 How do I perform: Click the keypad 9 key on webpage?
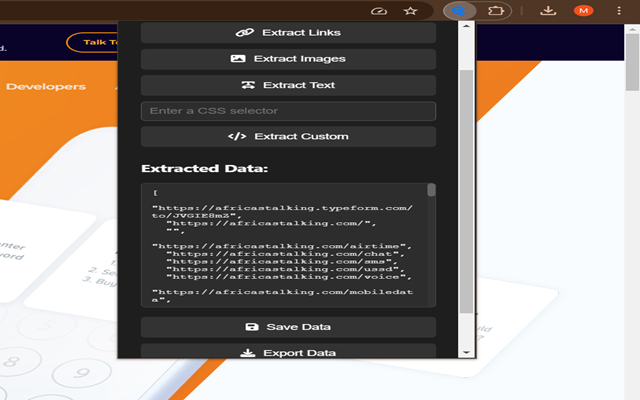[82, 373]
